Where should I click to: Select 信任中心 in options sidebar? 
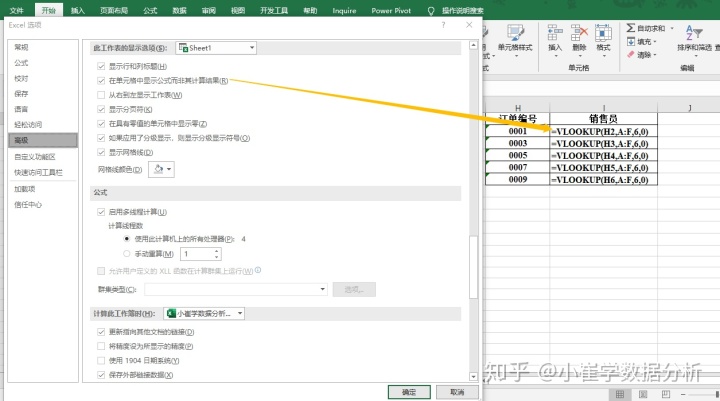coord(43,205)
